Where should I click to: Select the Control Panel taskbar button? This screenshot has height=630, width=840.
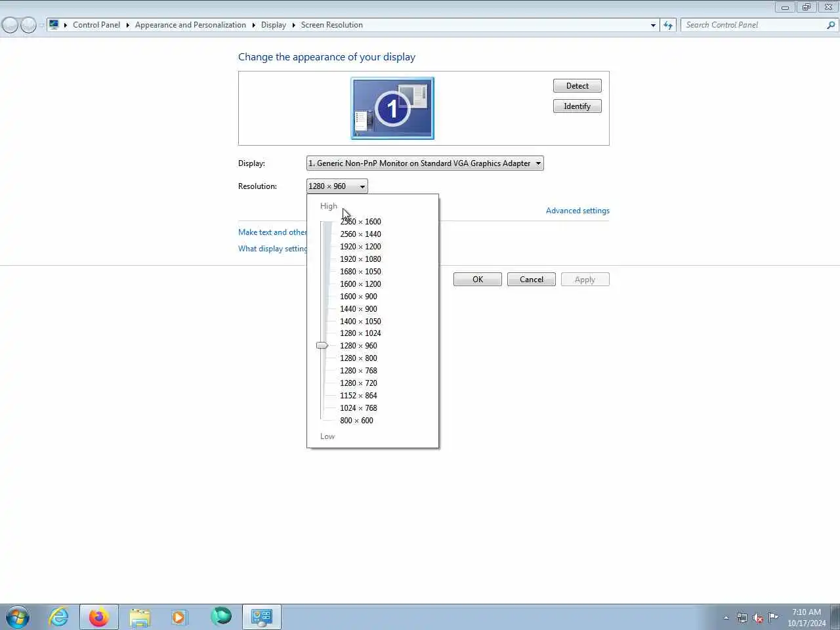pos(262,617)
